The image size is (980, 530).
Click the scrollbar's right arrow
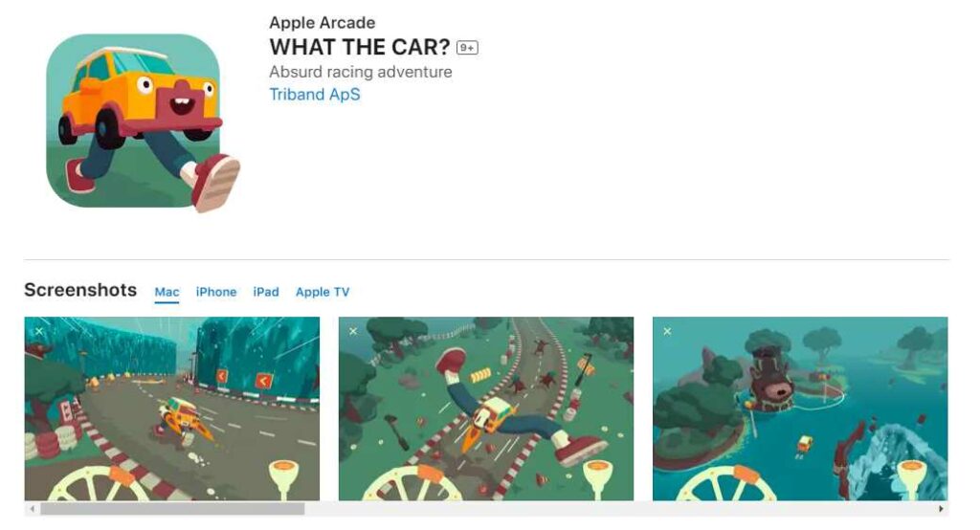[x=941, y=509]
